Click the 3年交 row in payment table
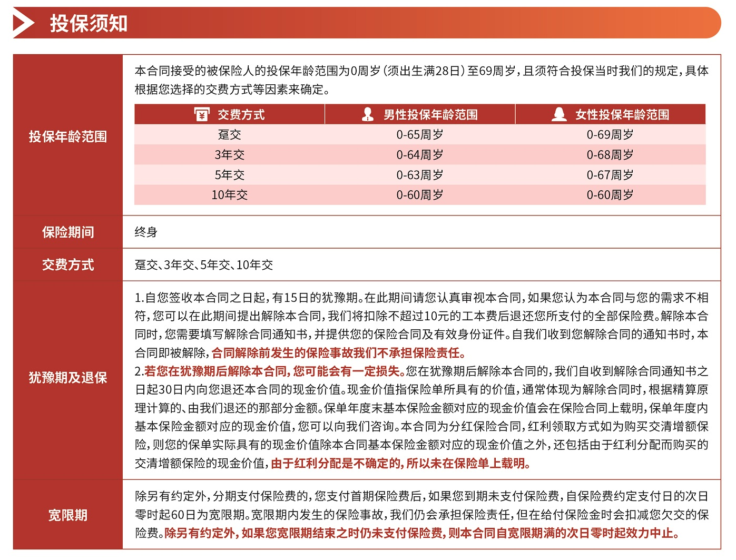736x560 pixels. (229, 155)
